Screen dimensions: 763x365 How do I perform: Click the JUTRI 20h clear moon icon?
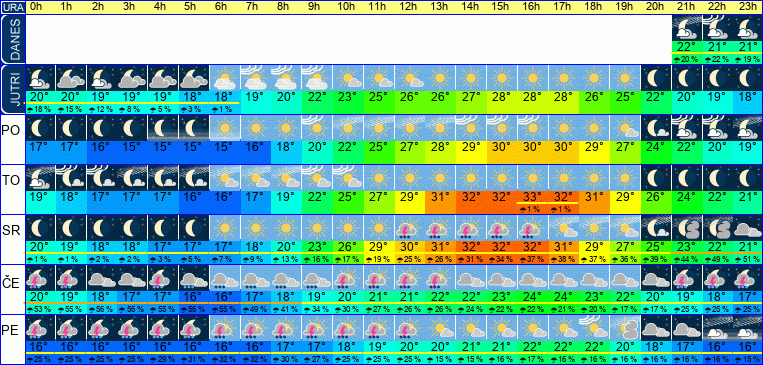tap(656, 78)
